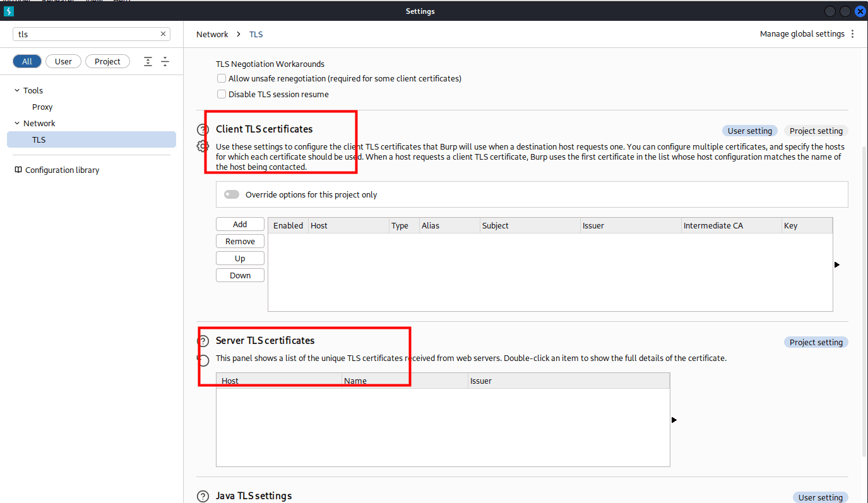Click gear icon under Client TLS certificates

point(203,146)
